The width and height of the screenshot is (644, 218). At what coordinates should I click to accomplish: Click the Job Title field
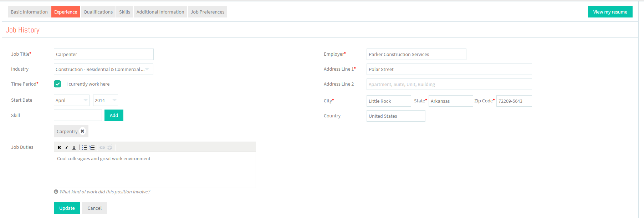(104, 54)
